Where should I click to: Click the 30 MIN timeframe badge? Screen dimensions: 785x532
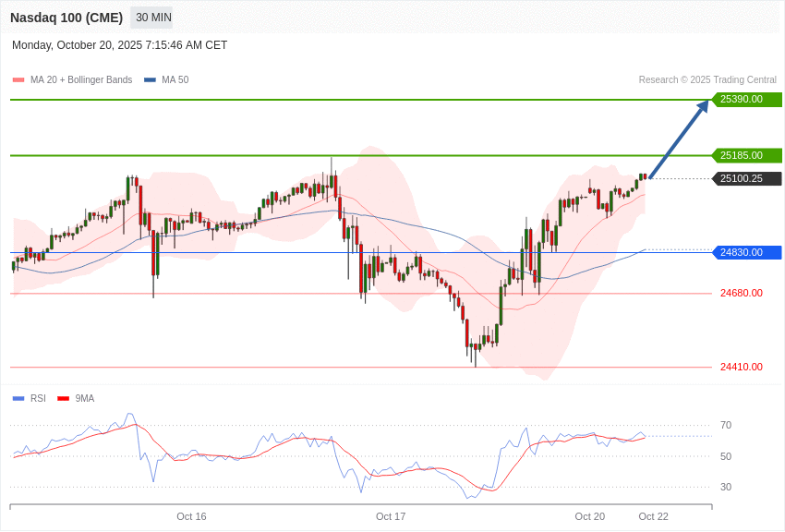tap(151, 18)
